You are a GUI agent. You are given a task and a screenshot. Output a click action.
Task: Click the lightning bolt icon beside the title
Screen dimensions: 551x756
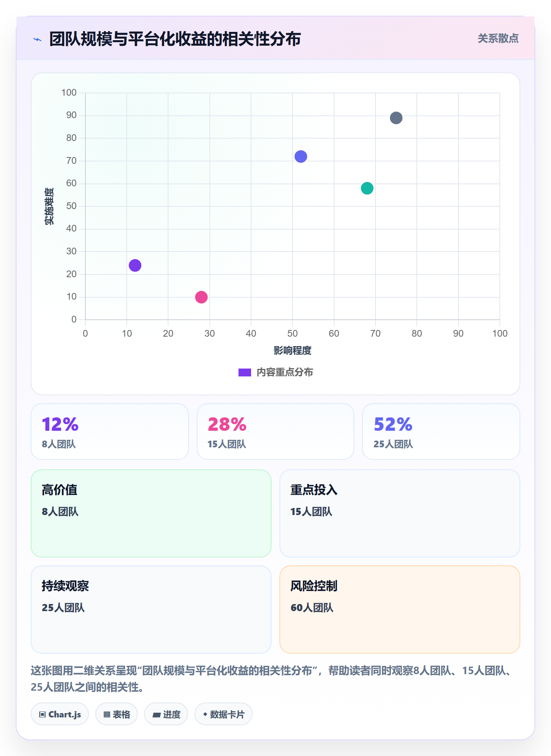pos(37,39)
